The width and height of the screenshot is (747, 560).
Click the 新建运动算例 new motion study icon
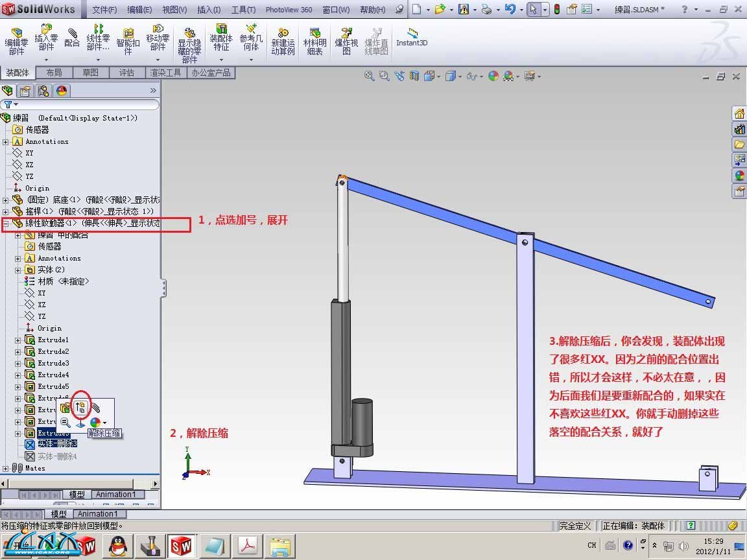283,41
